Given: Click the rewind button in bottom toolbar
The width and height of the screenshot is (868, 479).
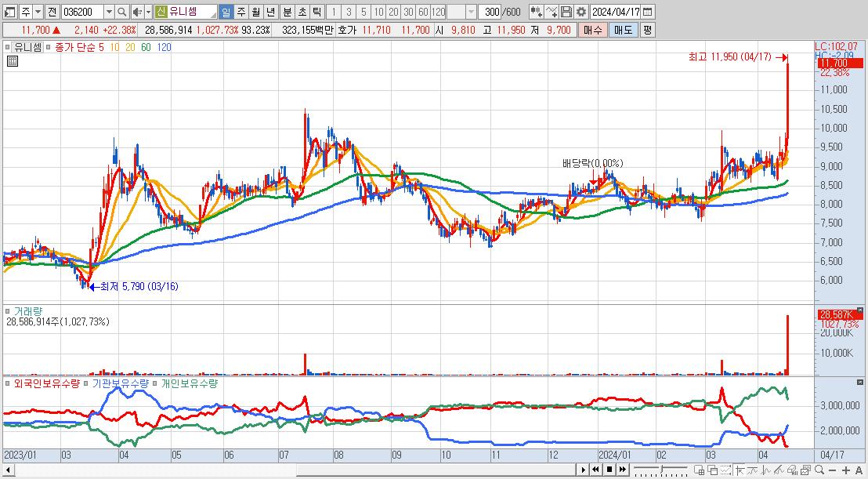Looking at the screenshot, I should (x=595, y=470).
